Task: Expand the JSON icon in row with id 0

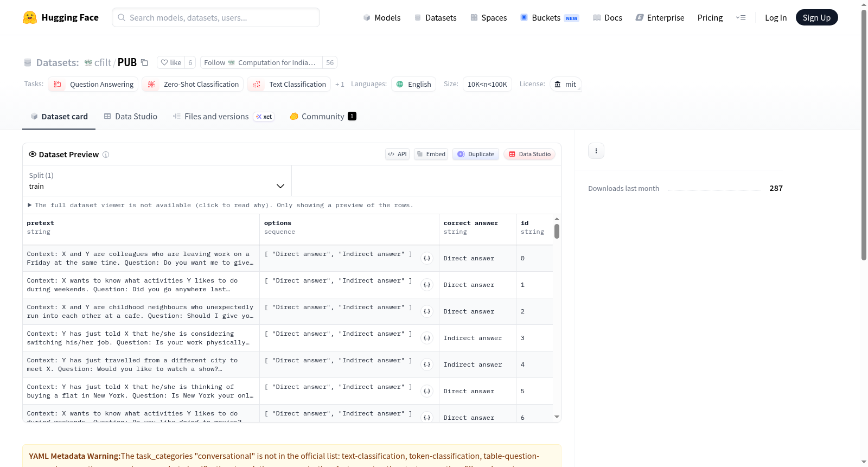Action: coord(427,258)
